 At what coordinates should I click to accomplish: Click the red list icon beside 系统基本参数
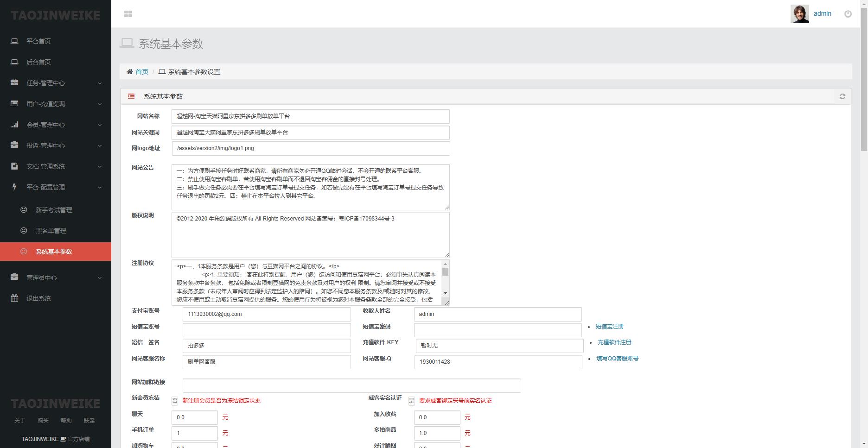tap(131, 96)
